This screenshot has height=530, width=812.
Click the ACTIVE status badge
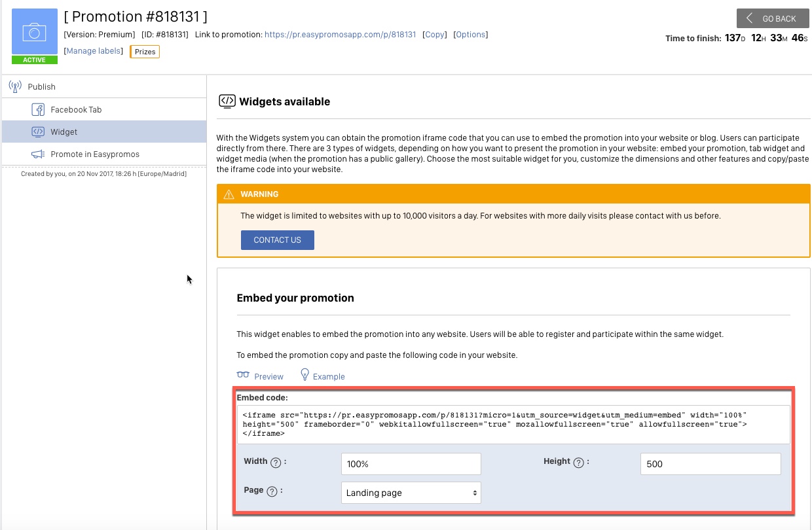point(35,60)
